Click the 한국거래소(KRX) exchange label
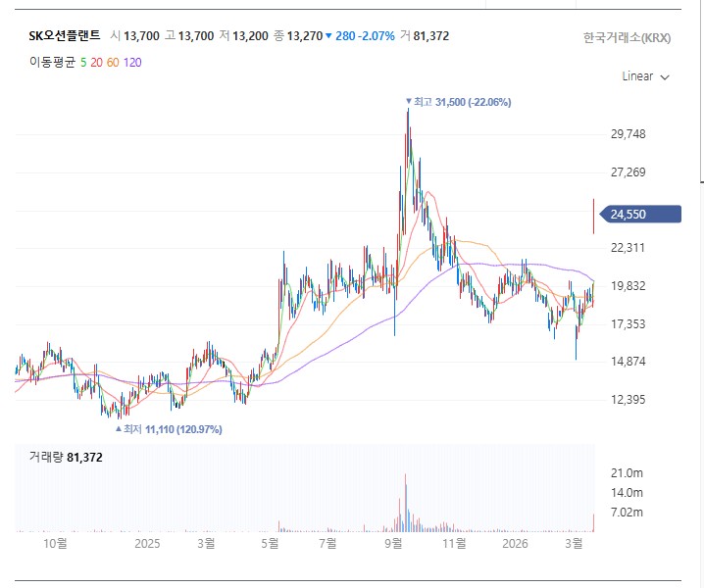Image resolution: width=704 pixels, height=588 pixels. (x=627, y=37)
